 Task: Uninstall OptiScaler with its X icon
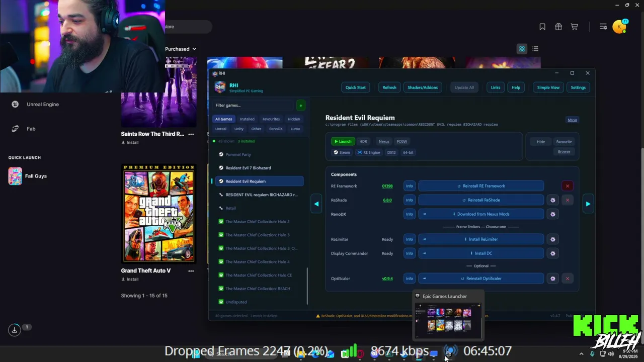pyautogui.click(x=568, y=279)
